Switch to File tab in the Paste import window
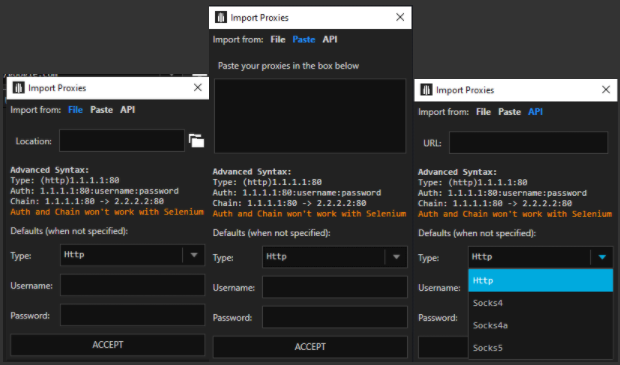 coord(278,40)
